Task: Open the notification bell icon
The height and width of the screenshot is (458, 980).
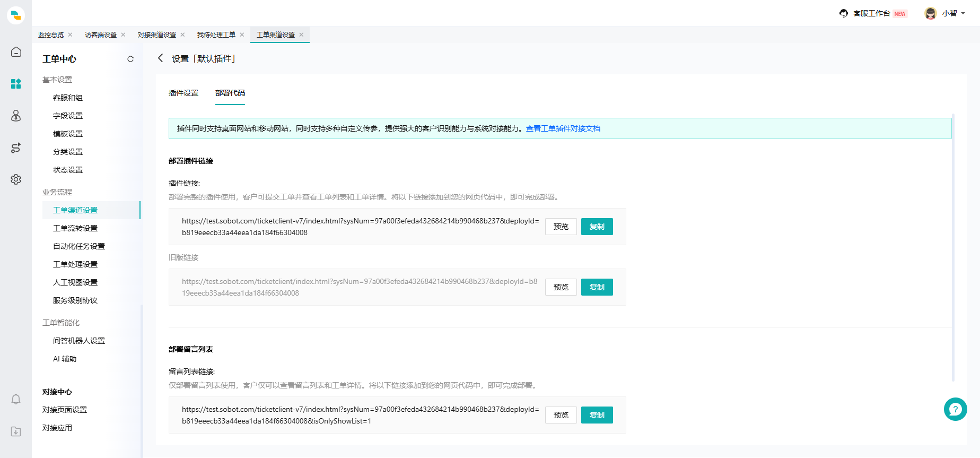Action: 16,399
